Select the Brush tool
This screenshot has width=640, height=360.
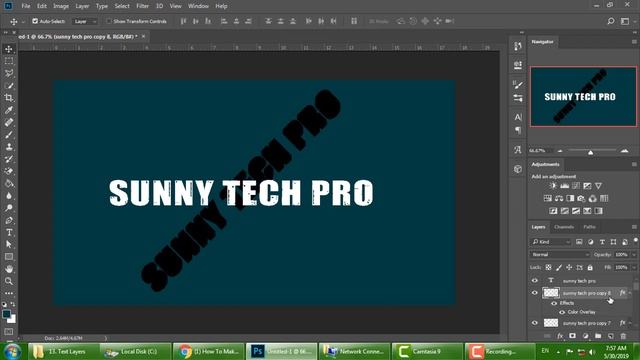coord(9,135)
